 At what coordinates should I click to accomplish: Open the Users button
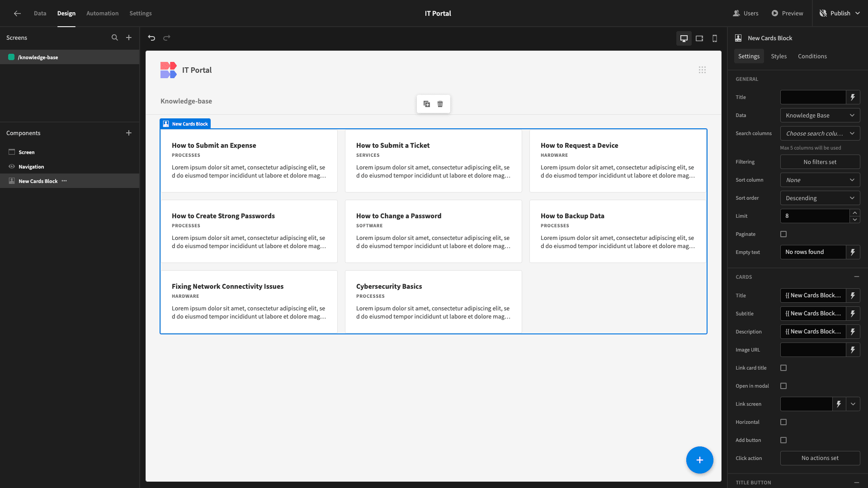coord(746,14)
